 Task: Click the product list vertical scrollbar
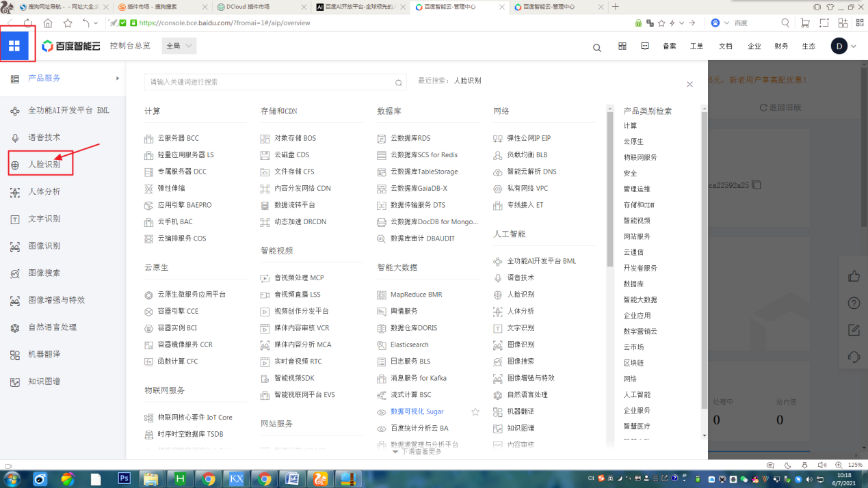tap(609, 188)
